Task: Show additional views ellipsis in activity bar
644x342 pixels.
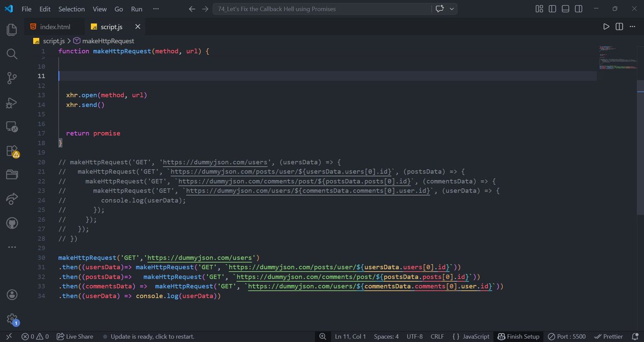Action: [x=12, y=247]
